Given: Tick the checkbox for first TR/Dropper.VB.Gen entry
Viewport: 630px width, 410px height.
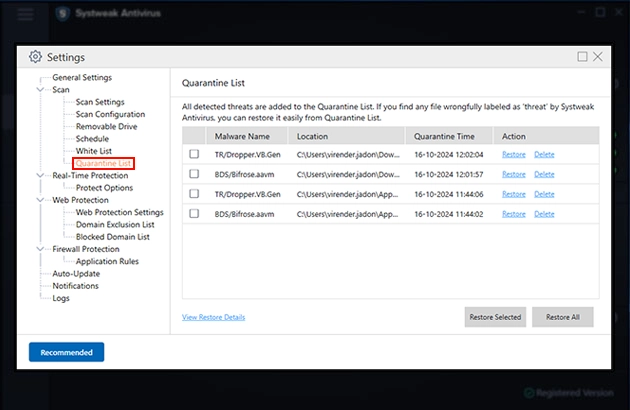Looking at the screenshot, I should point(194,154).
